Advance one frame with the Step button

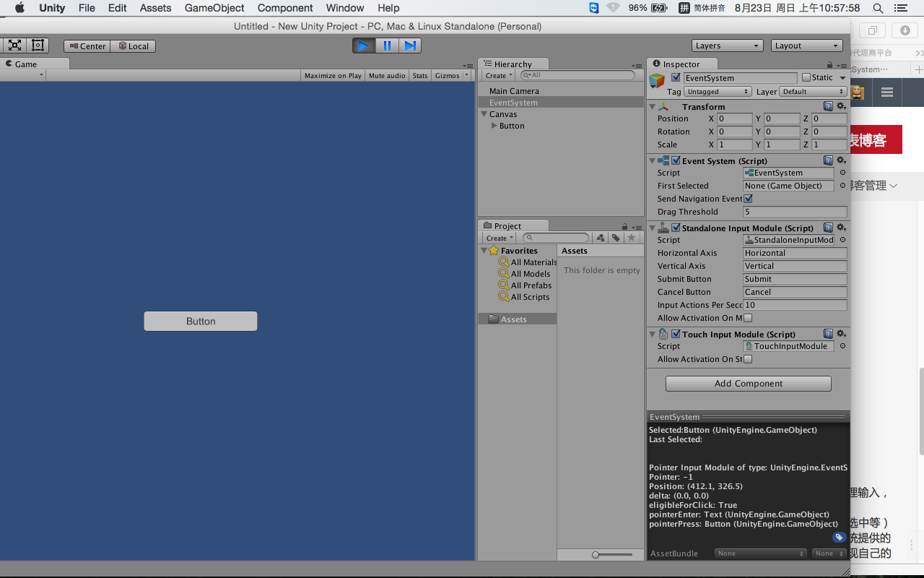pos(410,46)
